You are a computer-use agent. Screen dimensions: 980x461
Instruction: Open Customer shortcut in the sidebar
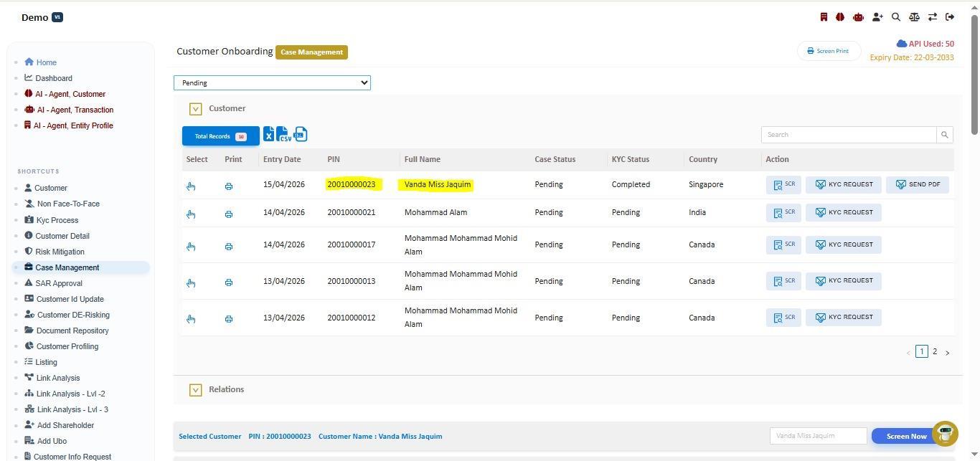46,188
